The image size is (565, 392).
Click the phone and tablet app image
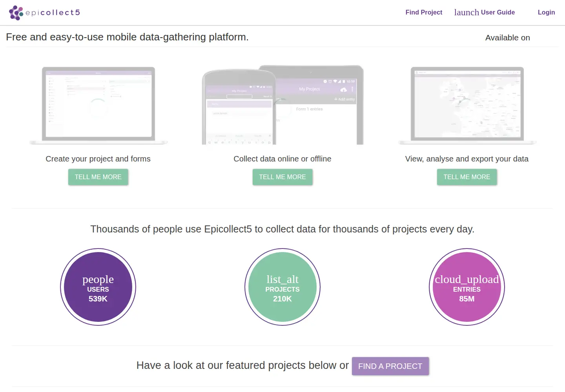[282, 105]
